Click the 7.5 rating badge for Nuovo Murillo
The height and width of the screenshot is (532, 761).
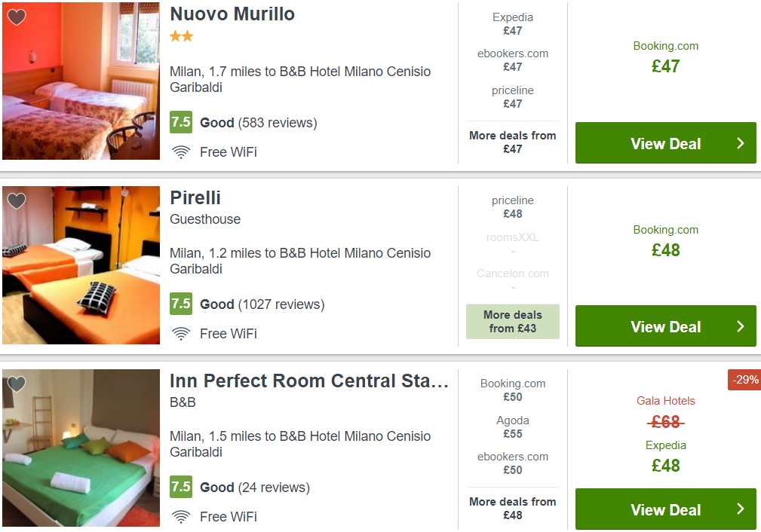[181, 122]
